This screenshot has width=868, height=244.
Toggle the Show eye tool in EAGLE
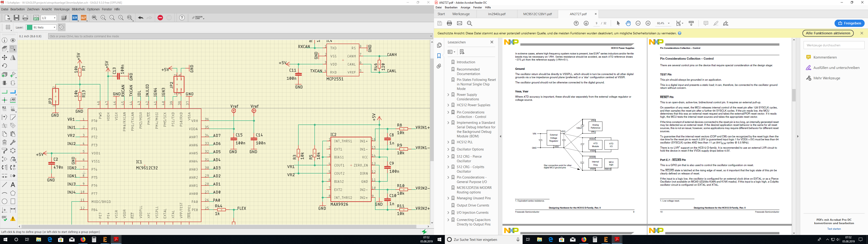click(x=13, y=40)
